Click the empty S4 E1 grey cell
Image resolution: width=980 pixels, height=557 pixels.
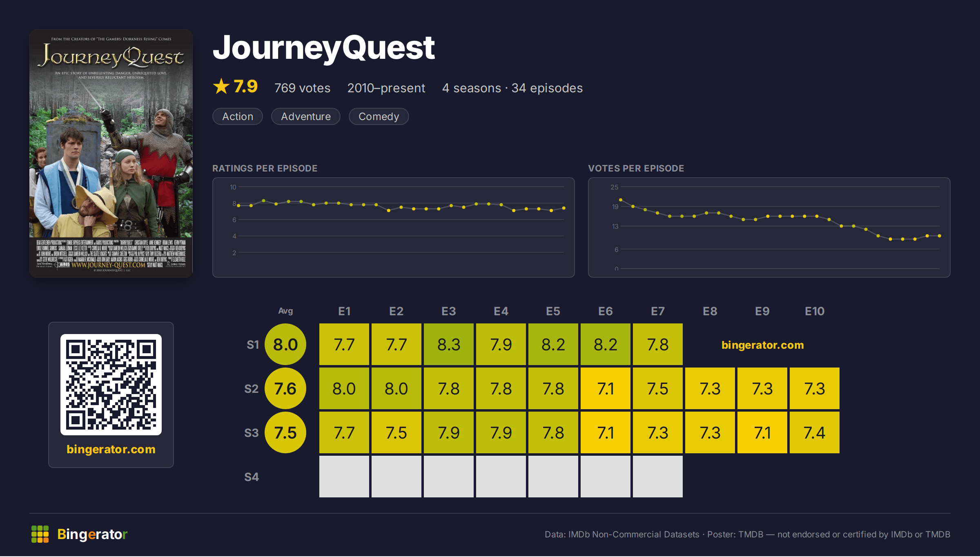344,477
